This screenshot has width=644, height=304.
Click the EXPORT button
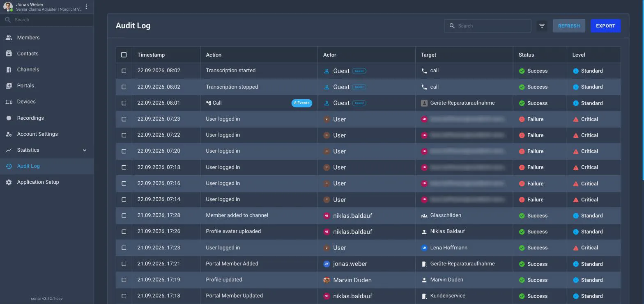(605, 26)
